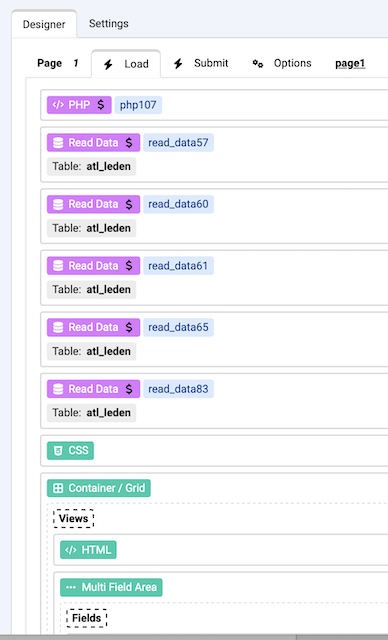Open the Options tab with gears icon
The image size is (388, 640).
coord(282,63)
